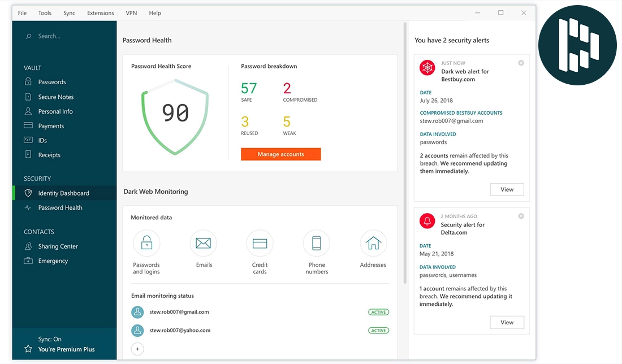Viewport: 622px width, 364px height.
Task: Open the Tools menu
Action: click(44, 12)
